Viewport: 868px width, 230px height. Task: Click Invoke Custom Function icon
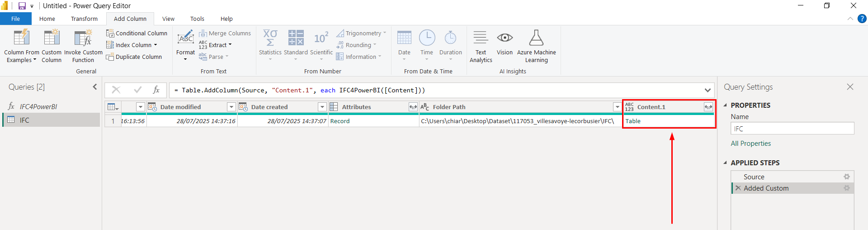(83, 39)
